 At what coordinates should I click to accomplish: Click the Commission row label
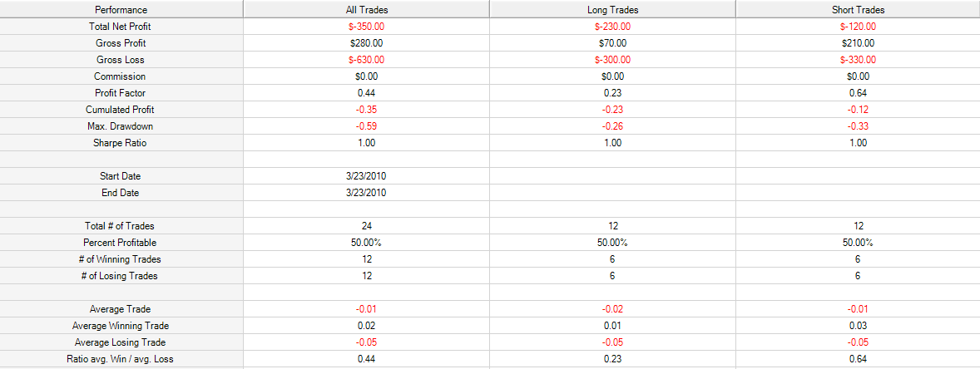click(x=120, y=76)
